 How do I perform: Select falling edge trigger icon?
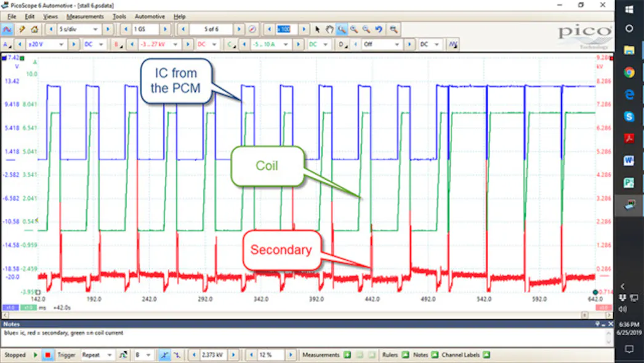coord(177,355)
